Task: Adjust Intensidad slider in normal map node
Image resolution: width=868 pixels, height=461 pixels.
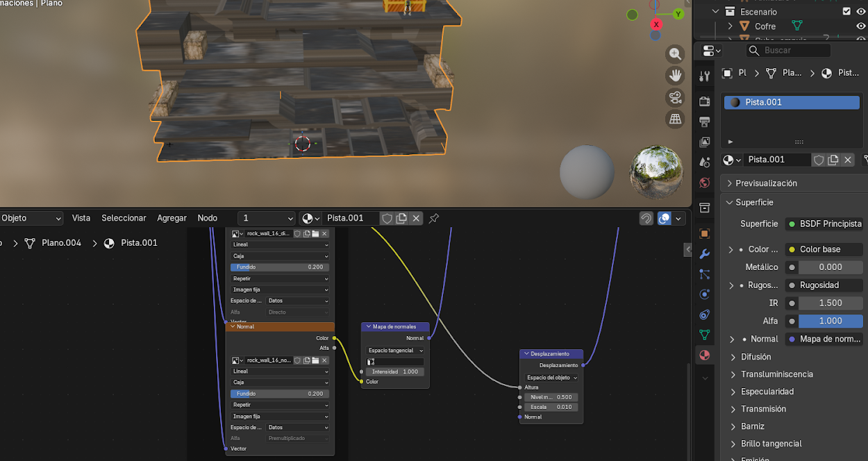Action: 394,371
